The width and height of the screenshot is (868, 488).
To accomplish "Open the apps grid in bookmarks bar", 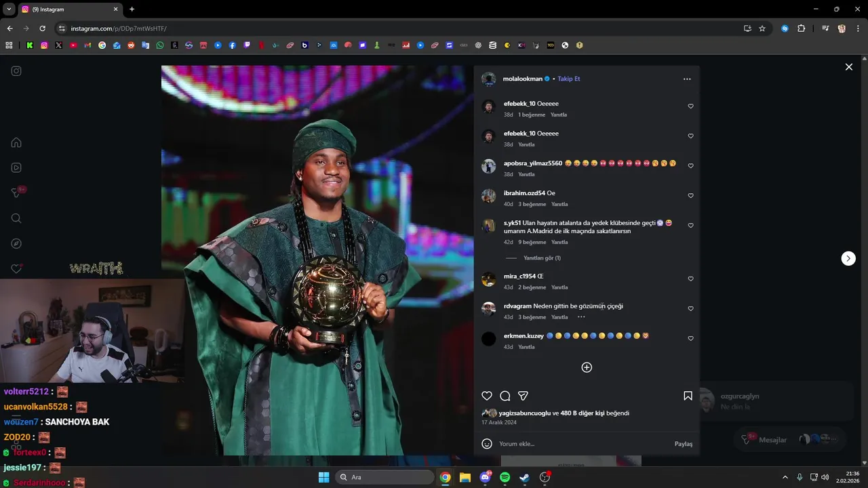I will (9, 45).
